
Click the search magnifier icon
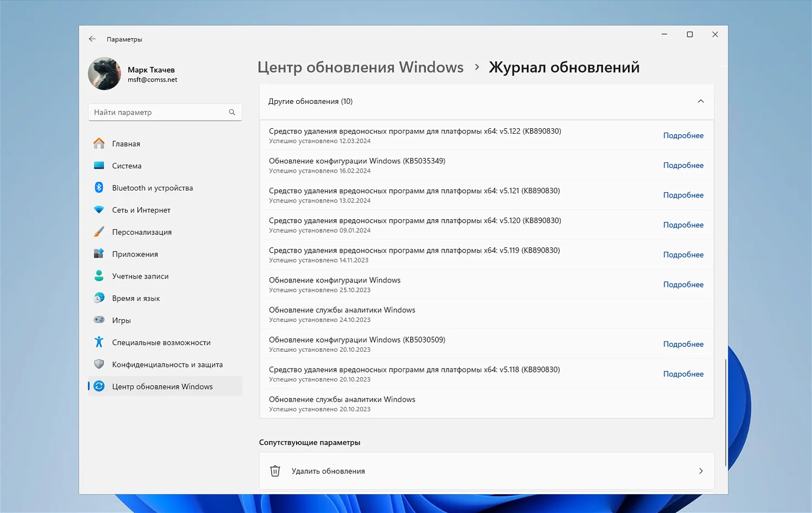pyautogui.click(x=232, y=112)
